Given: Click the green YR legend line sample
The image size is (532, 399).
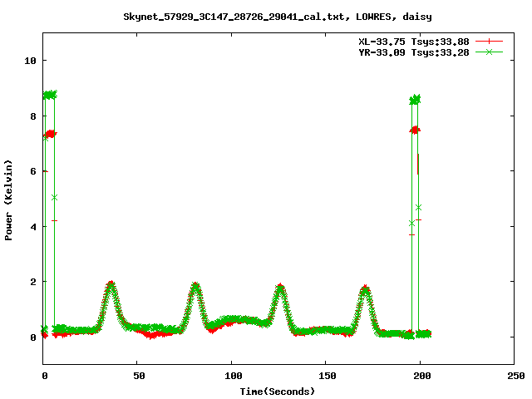Looking at the screenshot, I should point(490,52).
